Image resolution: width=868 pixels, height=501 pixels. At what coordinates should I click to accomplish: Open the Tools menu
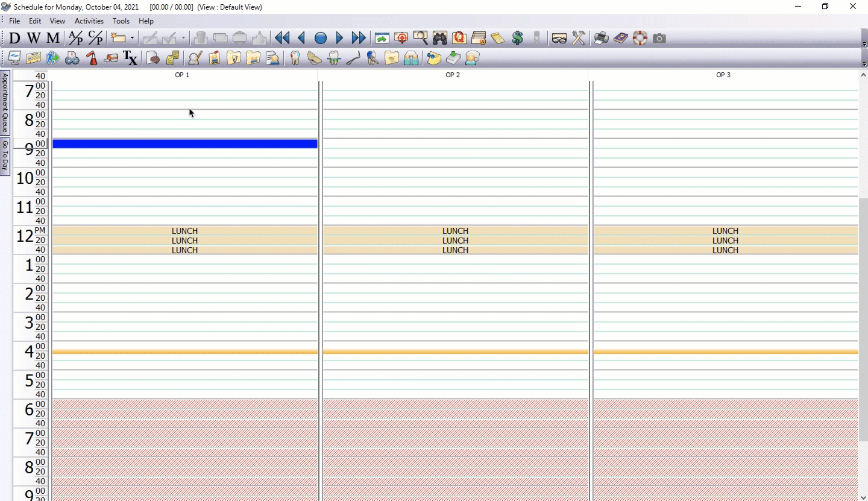[x=121, y=21]
